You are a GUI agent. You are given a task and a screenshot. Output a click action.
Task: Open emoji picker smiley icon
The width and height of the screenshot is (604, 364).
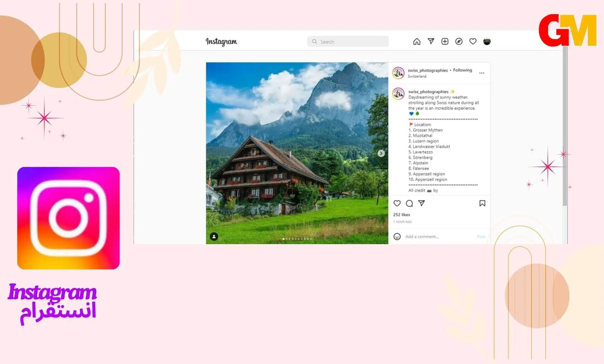coord(397,236)
